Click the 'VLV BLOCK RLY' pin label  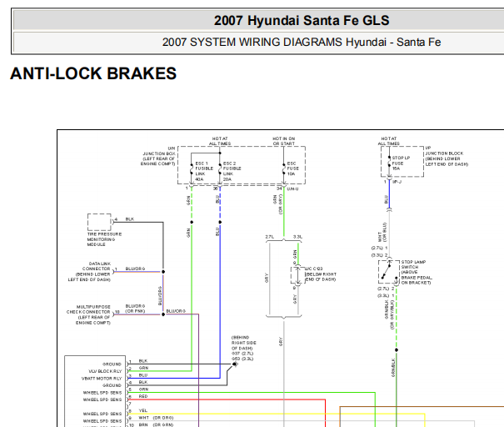(x=105, y=371)
